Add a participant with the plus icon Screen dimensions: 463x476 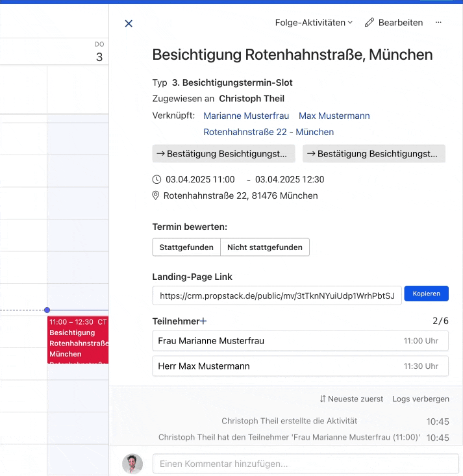click(203, 321)
